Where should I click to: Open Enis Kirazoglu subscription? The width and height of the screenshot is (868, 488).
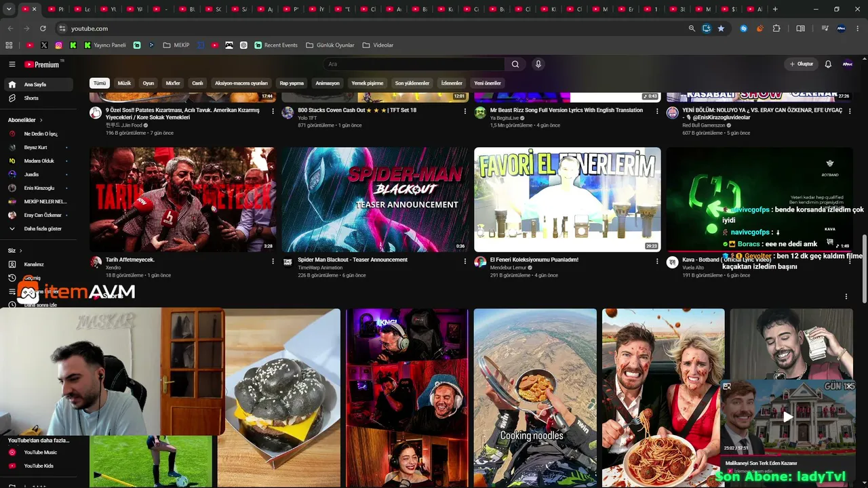pos(37,188)
